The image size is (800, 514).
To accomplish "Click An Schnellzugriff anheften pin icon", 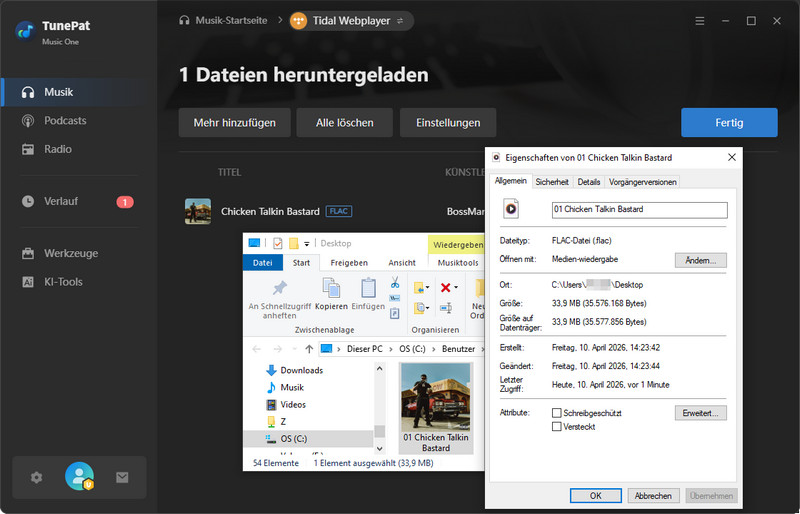I will pos(280,287).
